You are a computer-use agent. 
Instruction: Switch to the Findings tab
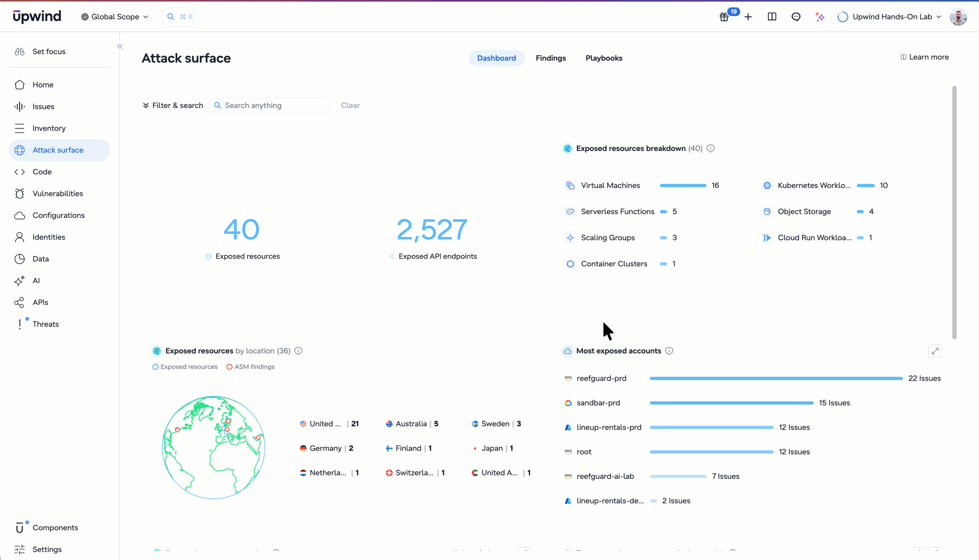click(x=551, y=58)
